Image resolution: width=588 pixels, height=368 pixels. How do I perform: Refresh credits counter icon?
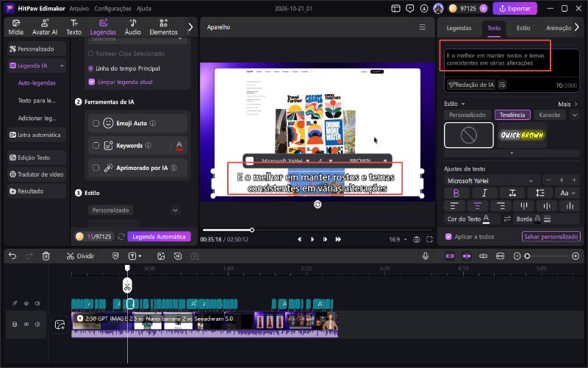point(121,236)
